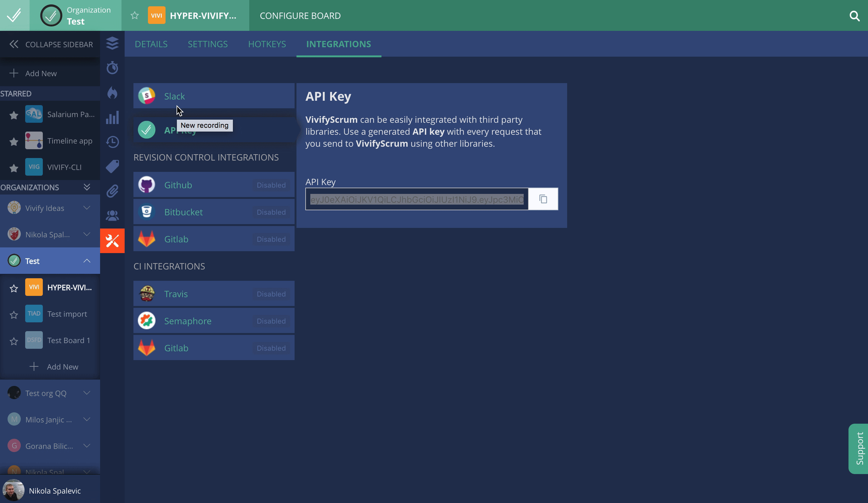Click the Travis mascot icon
The image size is (868, 503).
coord(147,294)
